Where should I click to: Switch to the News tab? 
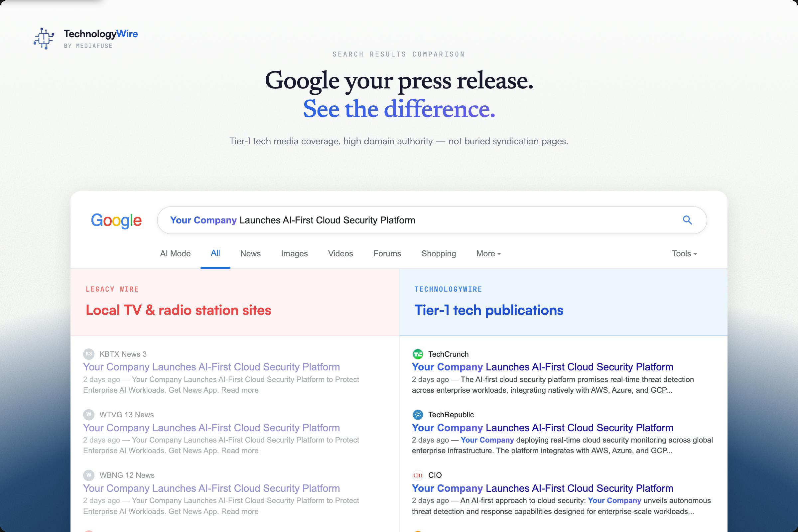[x=250, y=253]
